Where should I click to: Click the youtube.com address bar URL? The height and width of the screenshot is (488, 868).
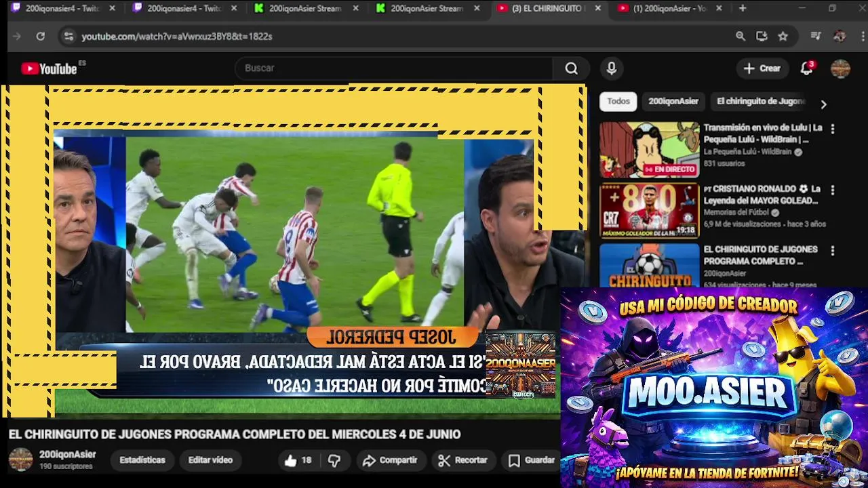click(177, 37)
